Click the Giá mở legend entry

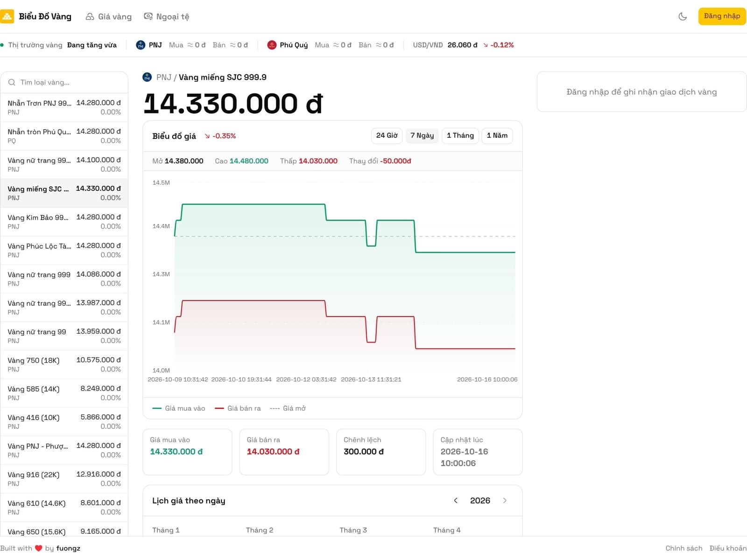(x=288, y=408)
